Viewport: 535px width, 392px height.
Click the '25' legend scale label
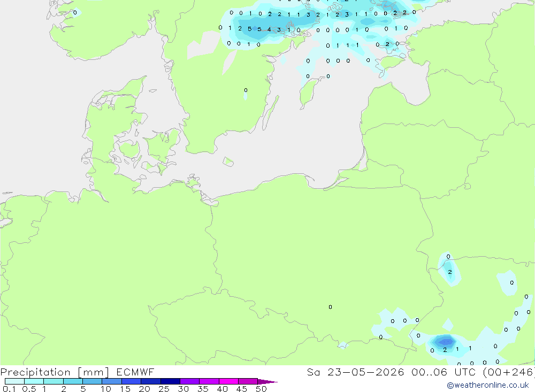click(x=164, y=389)
